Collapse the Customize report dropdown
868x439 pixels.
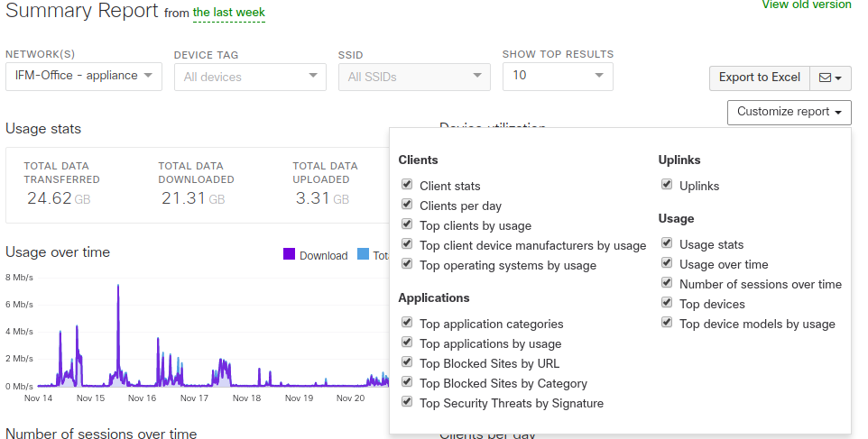point(789,113)
